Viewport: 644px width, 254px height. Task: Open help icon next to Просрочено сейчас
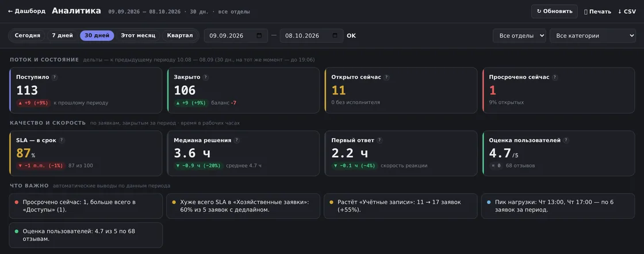[x=555, y=77]
